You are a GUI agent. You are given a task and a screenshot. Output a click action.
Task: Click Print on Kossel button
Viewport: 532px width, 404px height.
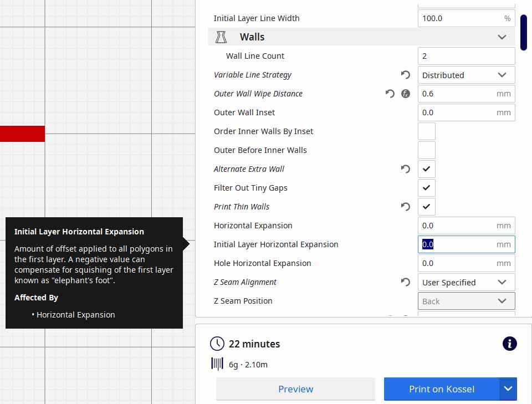(441, 389)
